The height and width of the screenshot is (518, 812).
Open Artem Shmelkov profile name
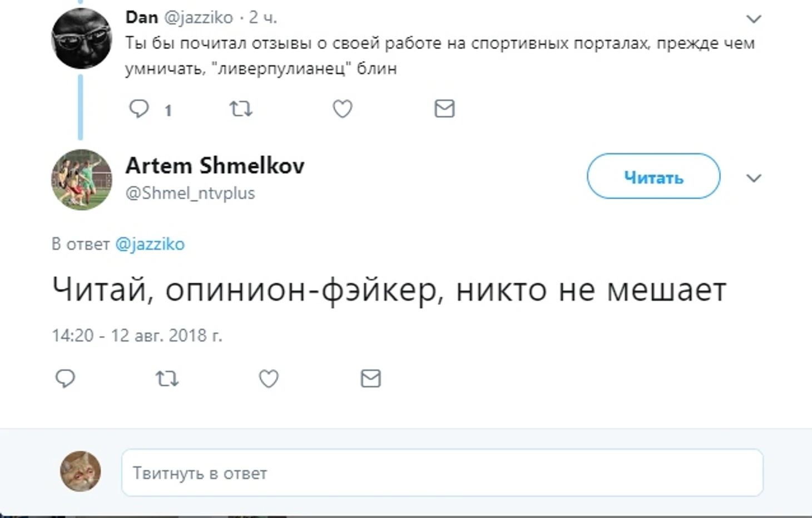point(215,166)
